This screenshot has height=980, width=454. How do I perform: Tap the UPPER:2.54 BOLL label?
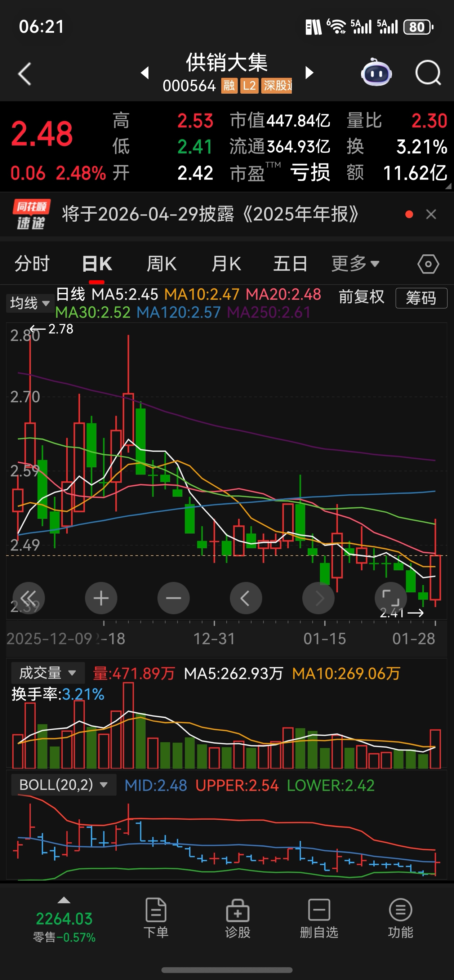[237, 785]
